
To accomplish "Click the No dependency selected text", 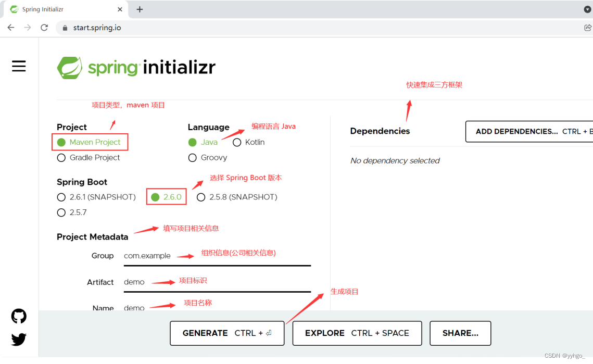I will [x=395, y=161].
